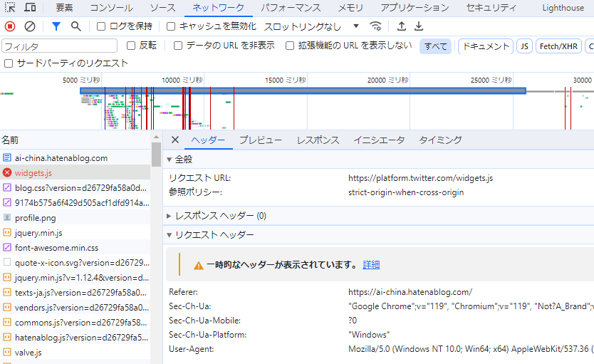Click the warning triangle icon
Image resolution: width=594 pixels, height=364 pixels.
pyautogui.click(x=198, y=265)
